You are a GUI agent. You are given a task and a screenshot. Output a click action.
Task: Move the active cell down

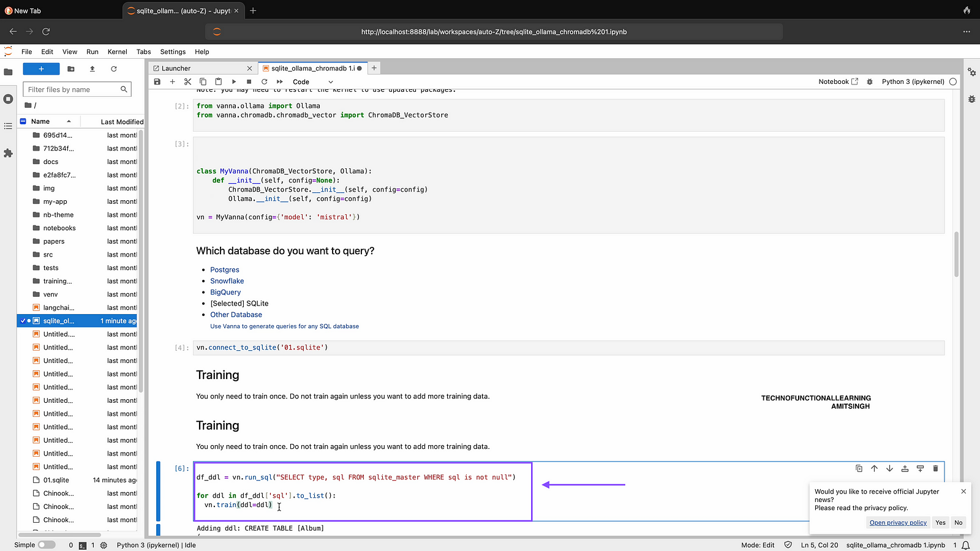coord(889,468)
